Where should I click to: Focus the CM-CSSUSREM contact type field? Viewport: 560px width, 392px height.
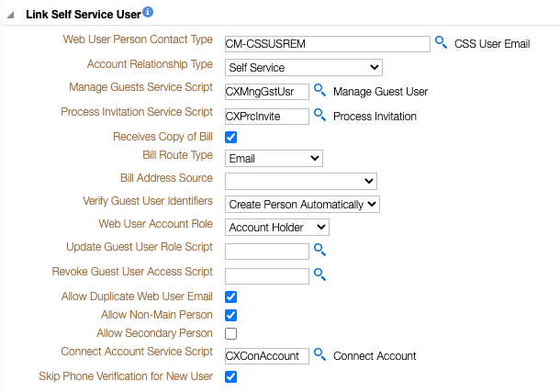[328, 44]
